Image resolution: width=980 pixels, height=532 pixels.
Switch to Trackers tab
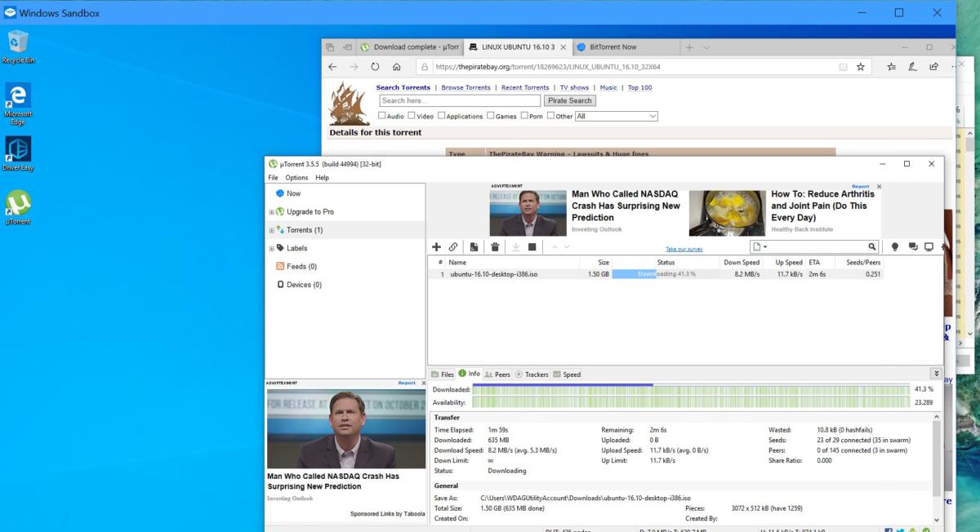(x=532, y=375)
